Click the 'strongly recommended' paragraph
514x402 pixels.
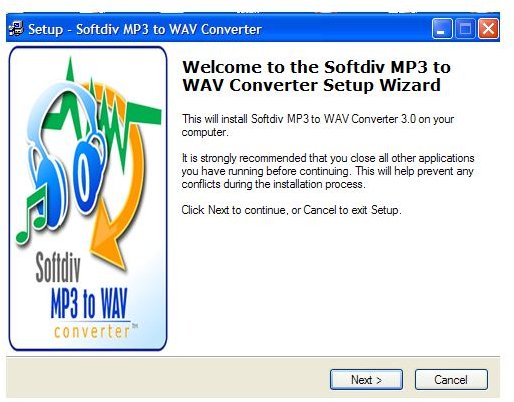(328, 171)
